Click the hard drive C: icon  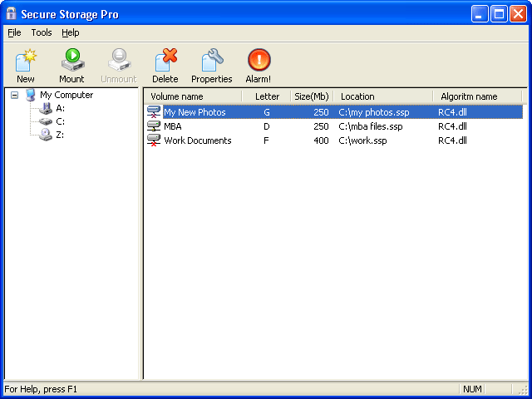coord(45,121)
